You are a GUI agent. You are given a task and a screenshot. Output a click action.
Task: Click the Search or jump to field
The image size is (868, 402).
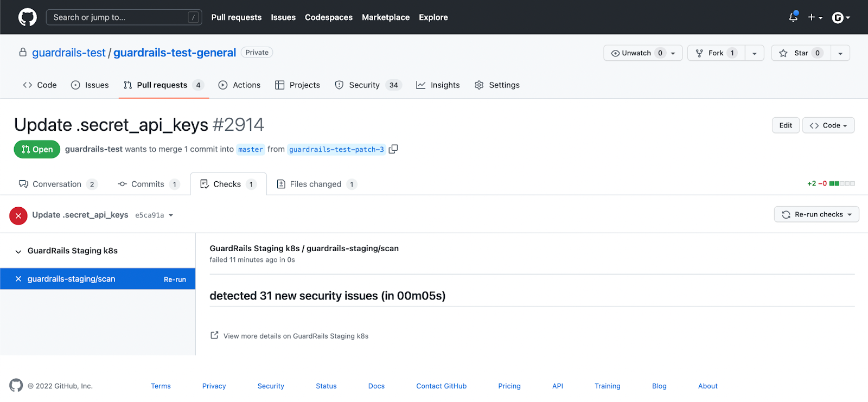[x=124, y=17]
